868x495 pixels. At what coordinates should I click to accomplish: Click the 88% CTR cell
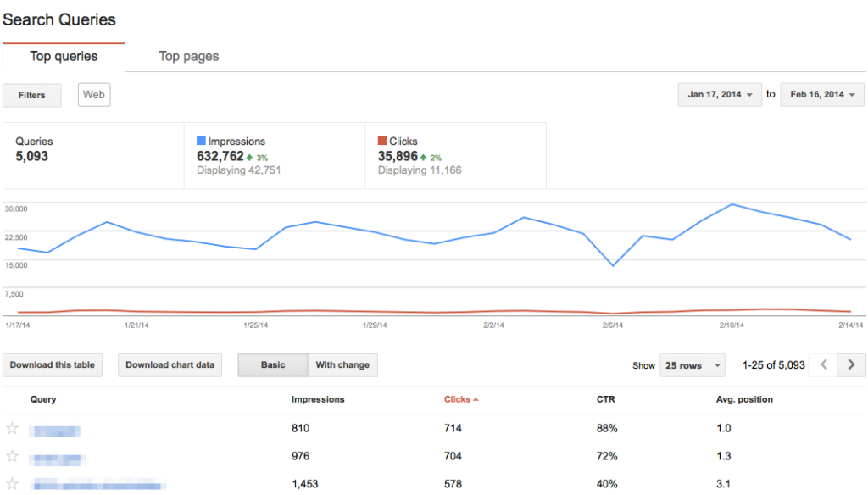coord(607,428)
